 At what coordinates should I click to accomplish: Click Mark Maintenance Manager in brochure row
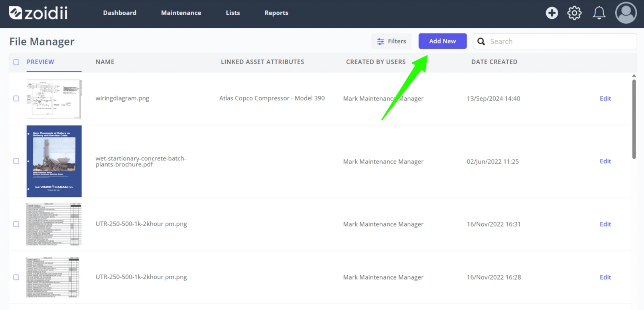[x=383, y=162]
